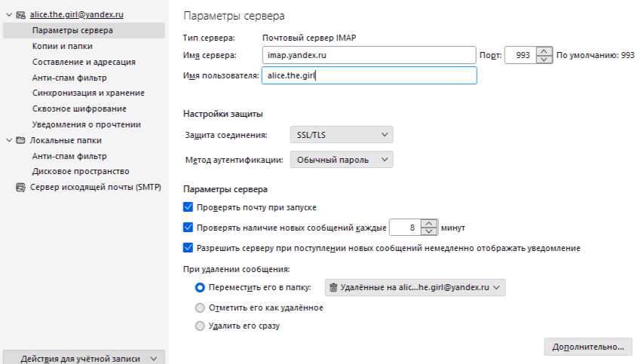The height and width of the screenshot is (364, 644).
Task: Collapse the Локальные папки tree node
Action: click(x=8, y=140)
